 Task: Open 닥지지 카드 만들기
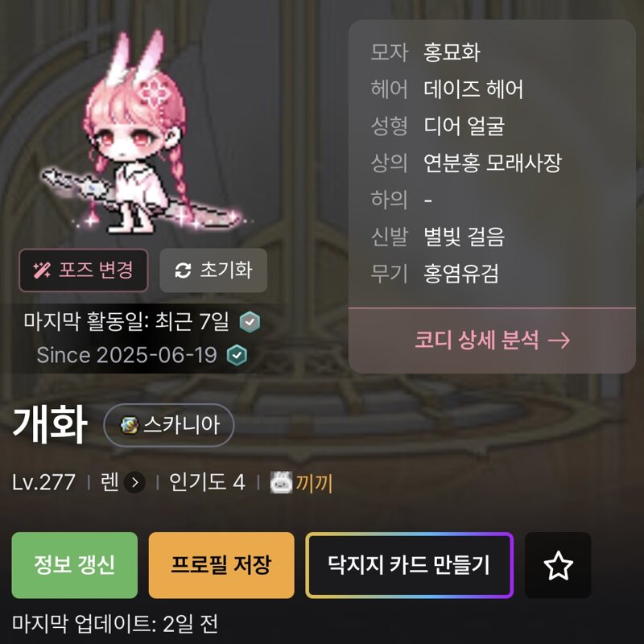(410, 565)
